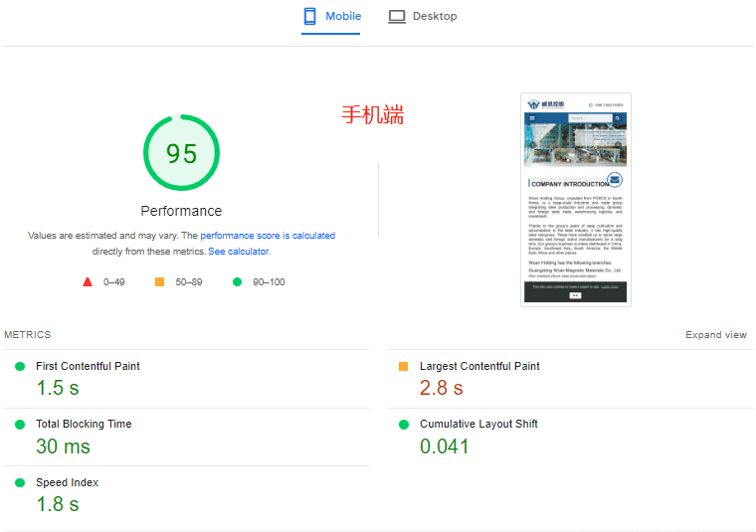Click the desktop monitor icon
The height and width of the screenshot is (532, 756).
coord(397,17)
